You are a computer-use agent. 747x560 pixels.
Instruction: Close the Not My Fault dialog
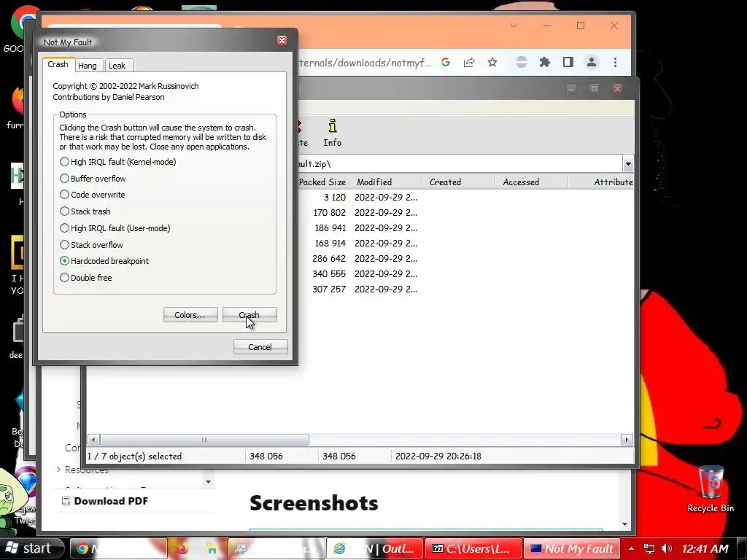click(x=282, y=41)
